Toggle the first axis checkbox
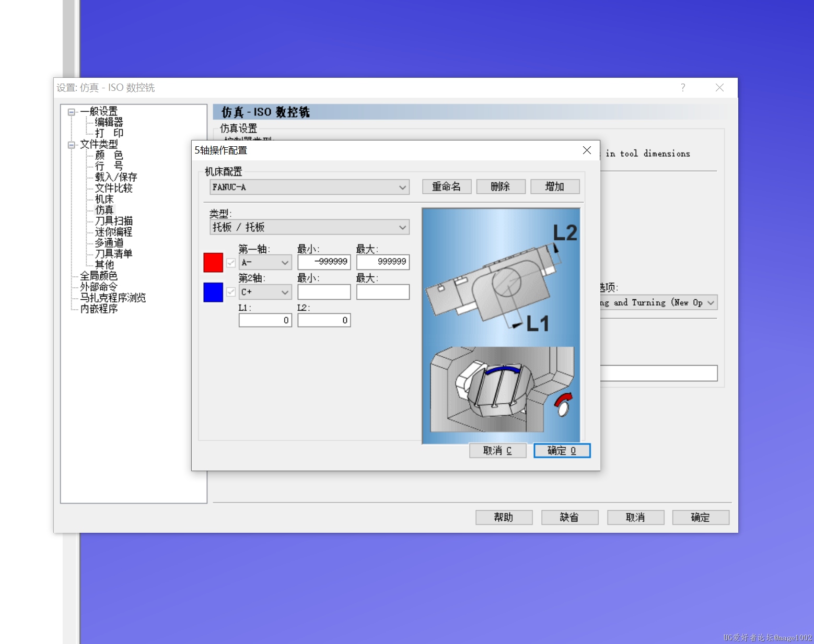 pos(231,263)
